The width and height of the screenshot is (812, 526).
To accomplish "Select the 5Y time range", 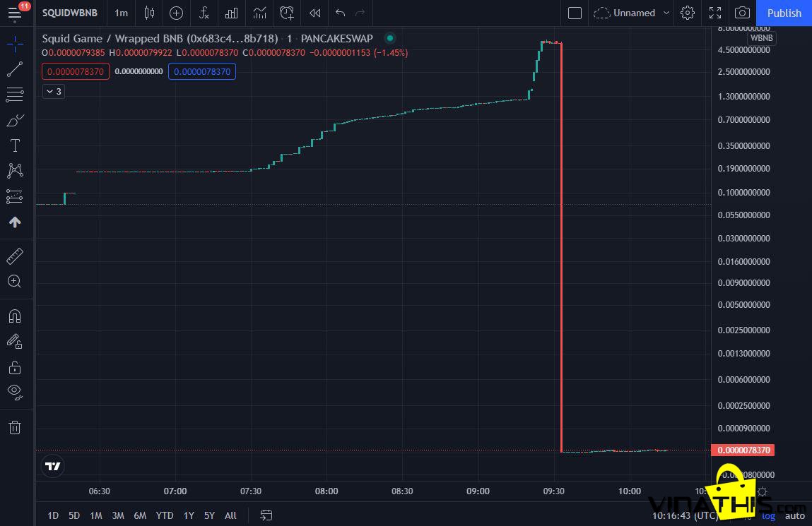I will coord(209,515).
